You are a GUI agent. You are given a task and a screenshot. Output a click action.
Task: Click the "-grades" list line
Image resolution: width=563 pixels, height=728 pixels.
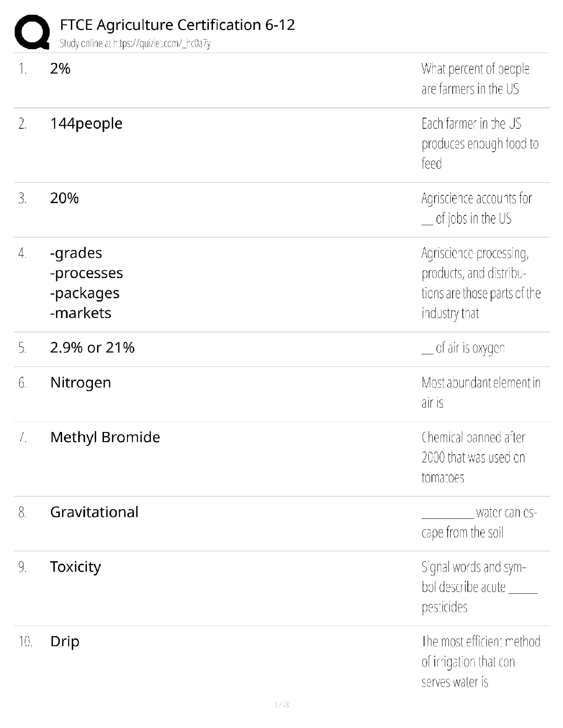(76, 253)
